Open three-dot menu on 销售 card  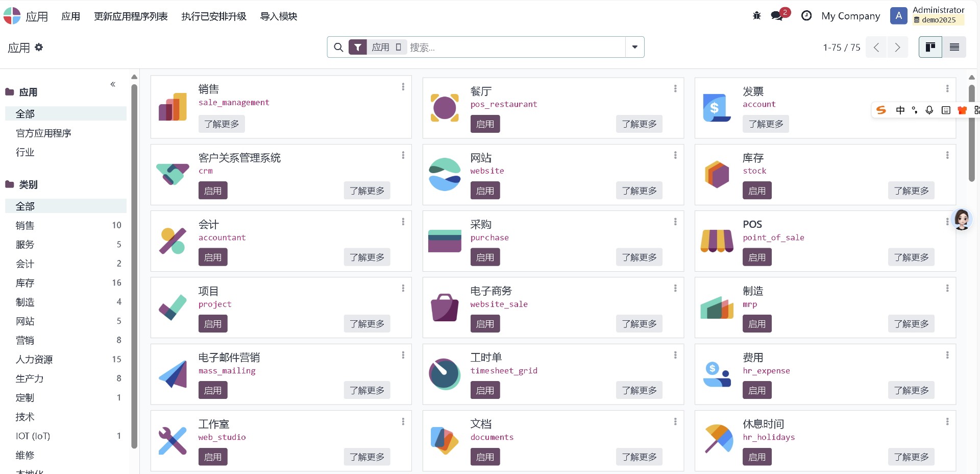(403, 87)
